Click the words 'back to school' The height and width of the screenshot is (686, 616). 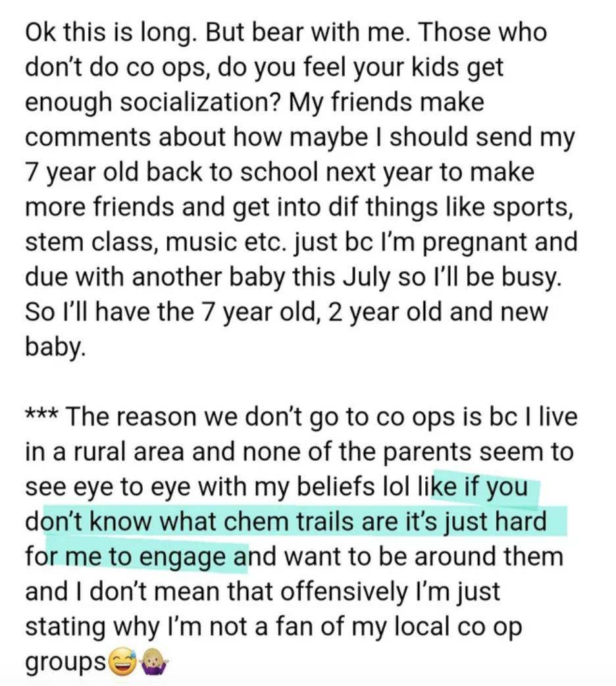(x=231, y=172)
